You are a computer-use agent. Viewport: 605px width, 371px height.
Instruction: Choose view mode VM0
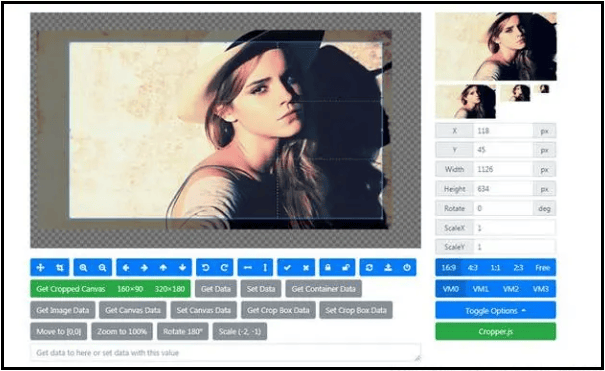pyautogui.click(x=451, y=289)
